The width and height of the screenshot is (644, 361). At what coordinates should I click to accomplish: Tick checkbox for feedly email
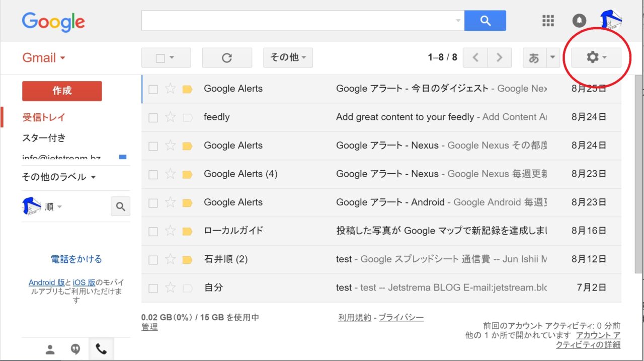(x=153, y=118)
